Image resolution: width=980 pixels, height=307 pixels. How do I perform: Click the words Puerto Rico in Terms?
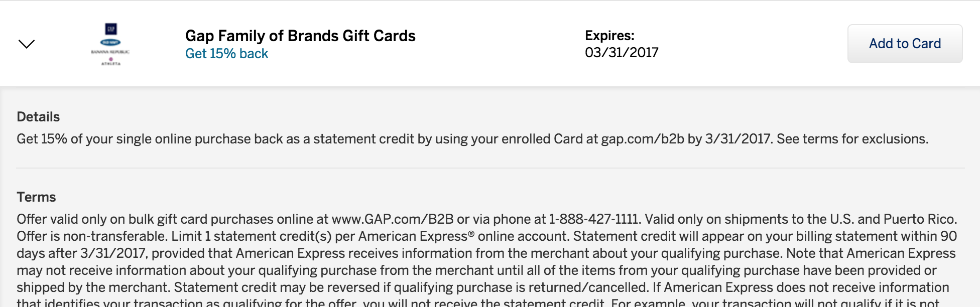[x=920, y=219]
